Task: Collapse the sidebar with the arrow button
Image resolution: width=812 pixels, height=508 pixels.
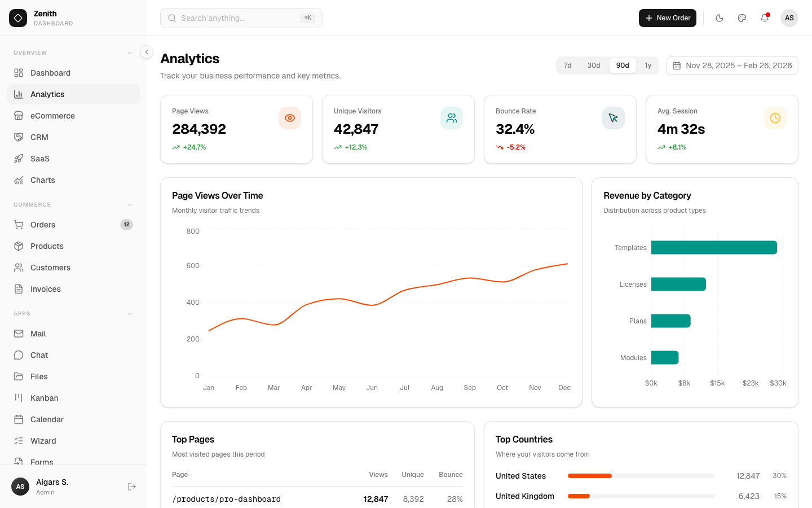Action: (146, 52)
